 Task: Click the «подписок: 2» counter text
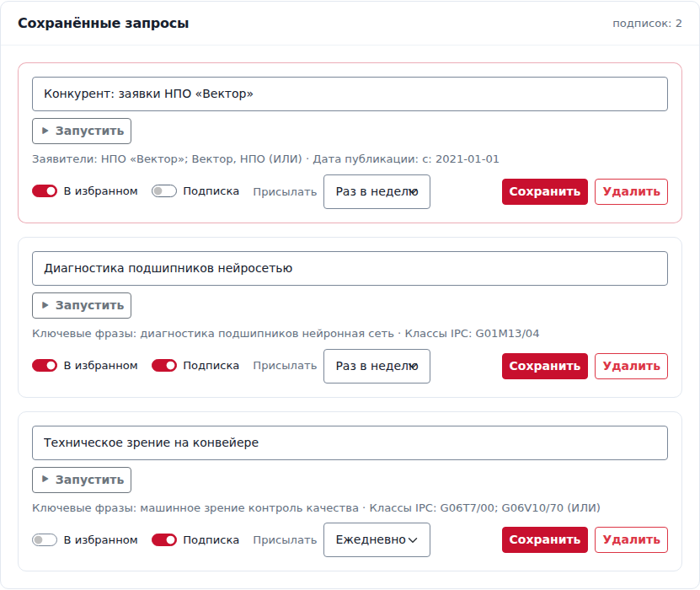point(647,24)
